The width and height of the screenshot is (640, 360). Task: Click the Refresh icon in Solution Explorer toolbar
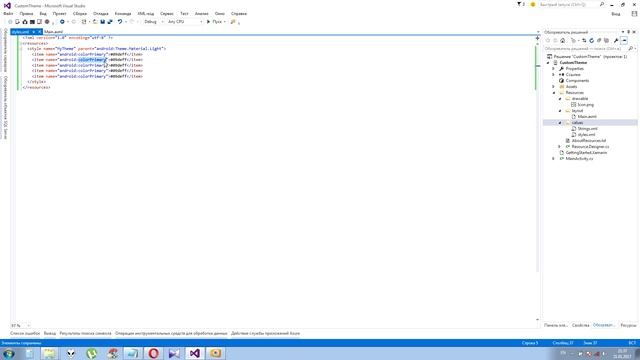591,40
